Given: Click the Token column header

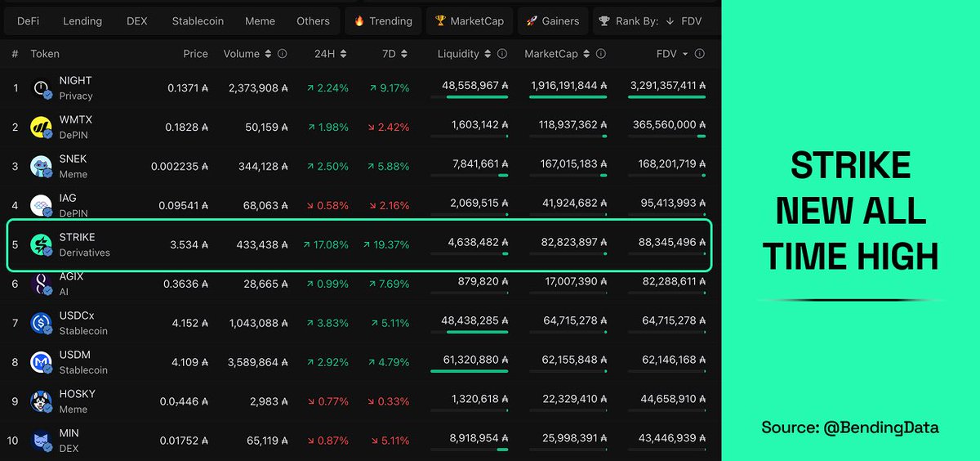Looking at the screenshot, I should pyautogui.click(x=45, y=54).
